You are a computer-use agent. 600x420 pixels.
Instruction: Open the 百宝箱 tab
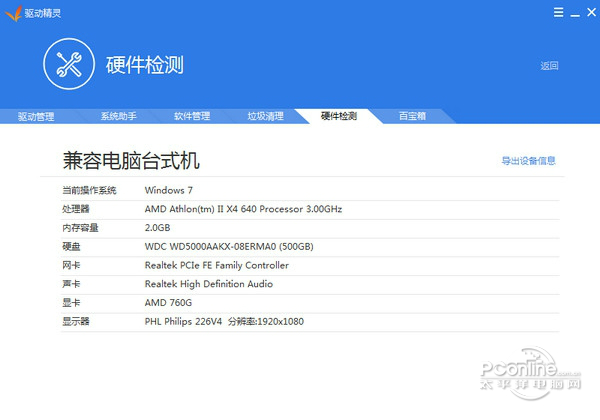[x=412, y=116]
